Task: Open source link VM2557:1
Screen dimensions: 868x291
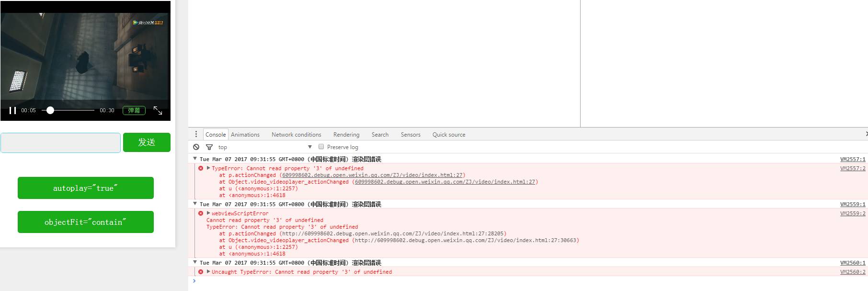Action: click(853, 159)
